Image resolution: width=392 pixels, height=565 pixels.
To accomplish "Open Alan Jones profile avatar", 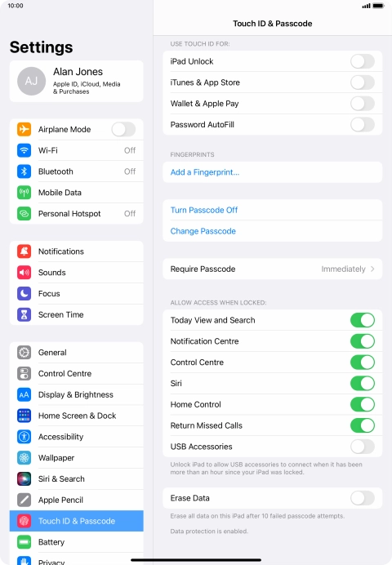I will (31, 81).
